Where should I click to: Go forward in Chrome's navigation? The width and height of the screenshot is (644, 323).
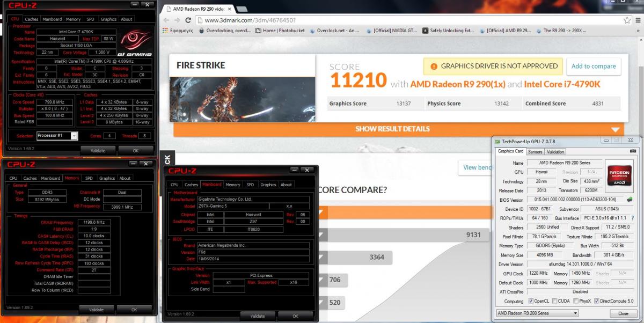click(x=178, y=20)
